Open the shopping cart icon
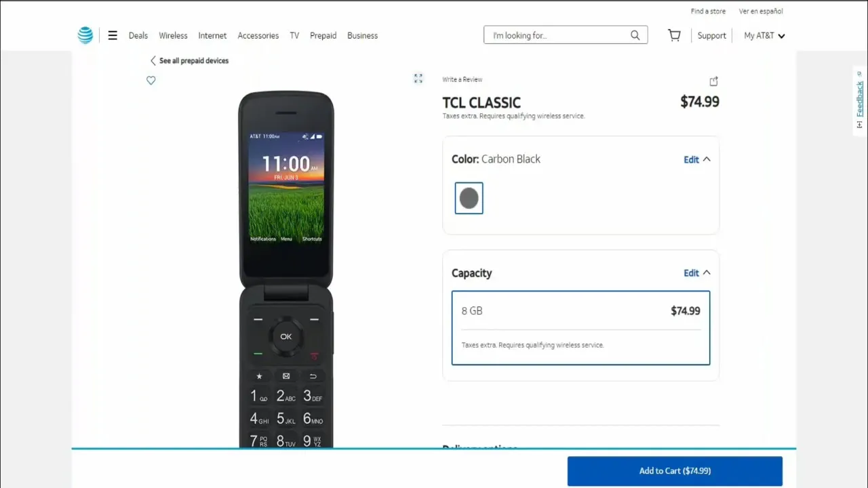Screen dimensions: 868x488 674,35
